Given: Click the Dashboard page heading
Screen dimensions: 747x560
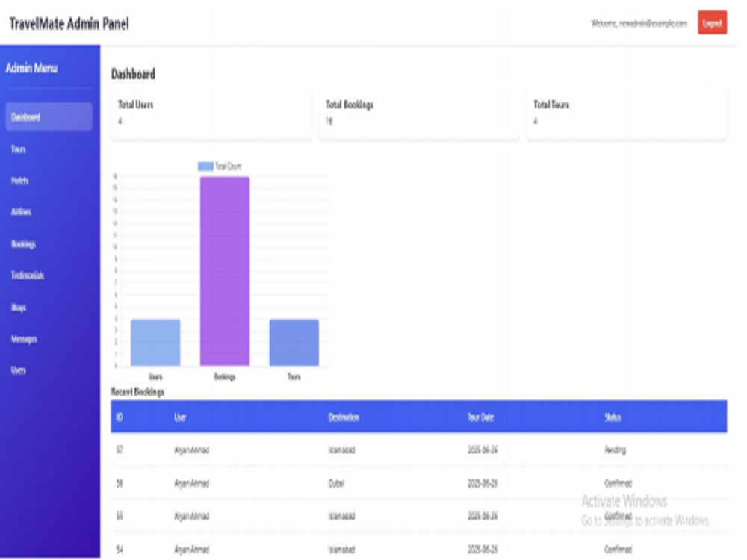Looking at the screenshot, I should (133, 74).
